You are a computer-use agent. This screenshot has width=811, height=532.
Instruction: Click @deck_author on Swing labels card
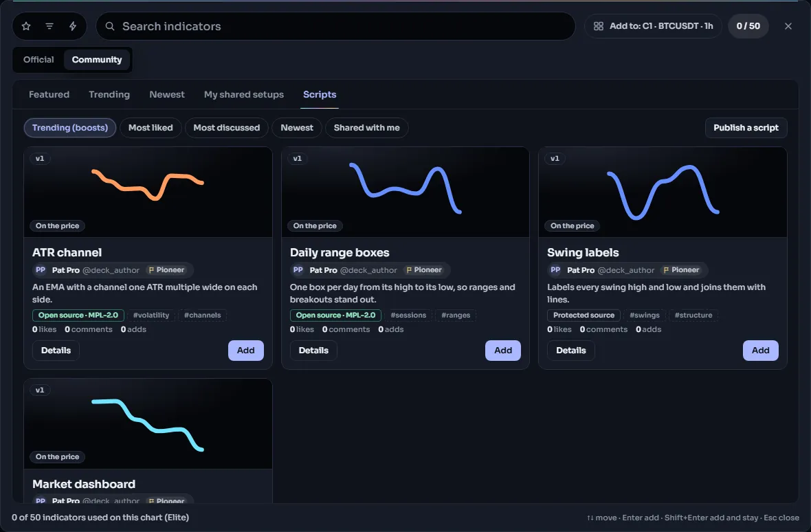click(x=626, y=270)
